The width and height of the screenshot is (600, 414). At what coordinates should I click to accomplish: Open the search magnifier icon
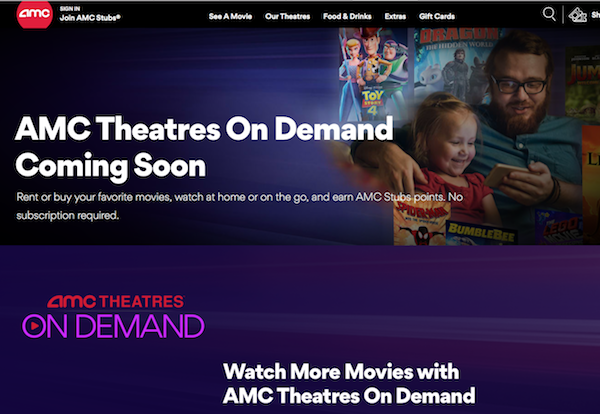549,15
